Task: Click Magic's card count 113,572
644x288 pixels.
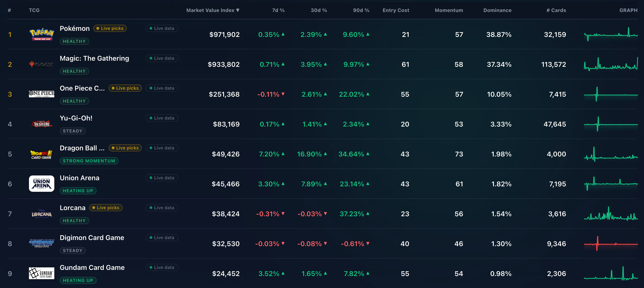Action: pos(553,64)
